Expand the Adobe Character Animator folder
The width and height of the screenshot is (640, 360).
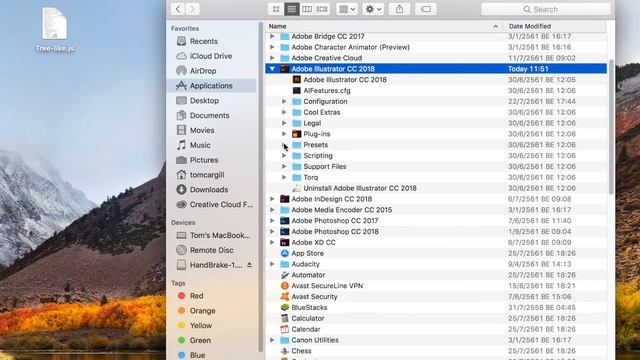point(272,47)
